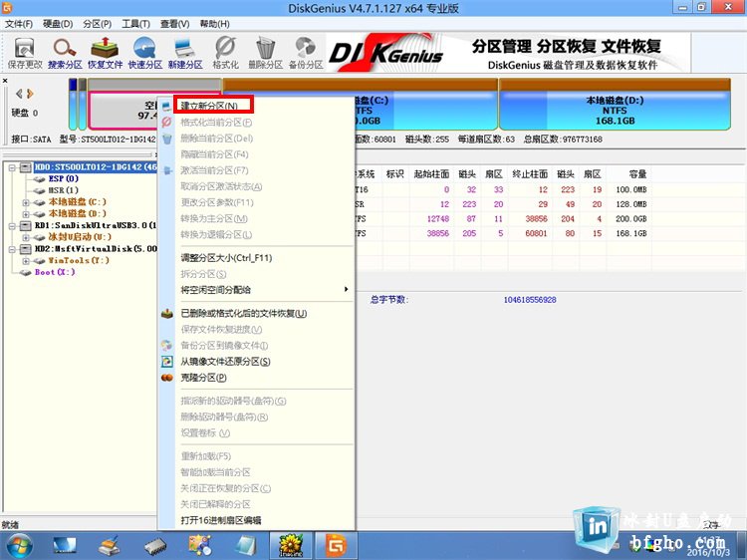Click the 168.1GB capacity cell

631,233
